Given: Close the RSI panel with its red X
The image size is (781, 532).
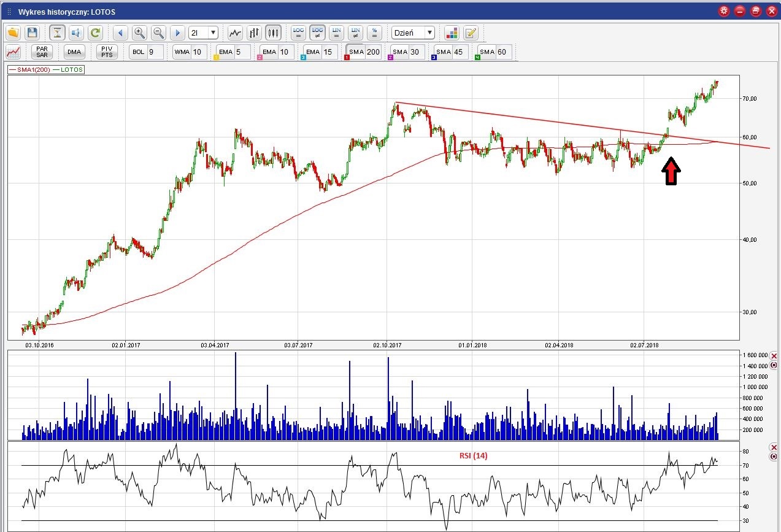Looking at the screenshot, I should [x=774, y=447].
